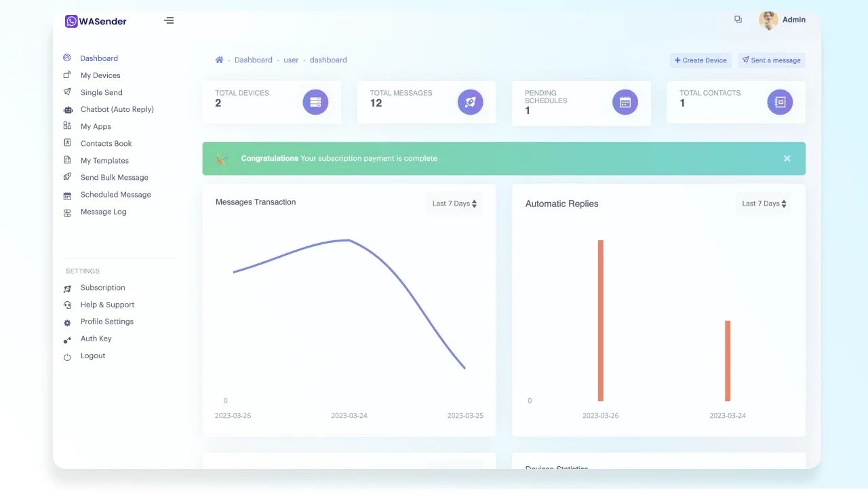This screenshot has height=496, width=868.
Task: Click the user breadcrumb link
Action: pos(291,60)
